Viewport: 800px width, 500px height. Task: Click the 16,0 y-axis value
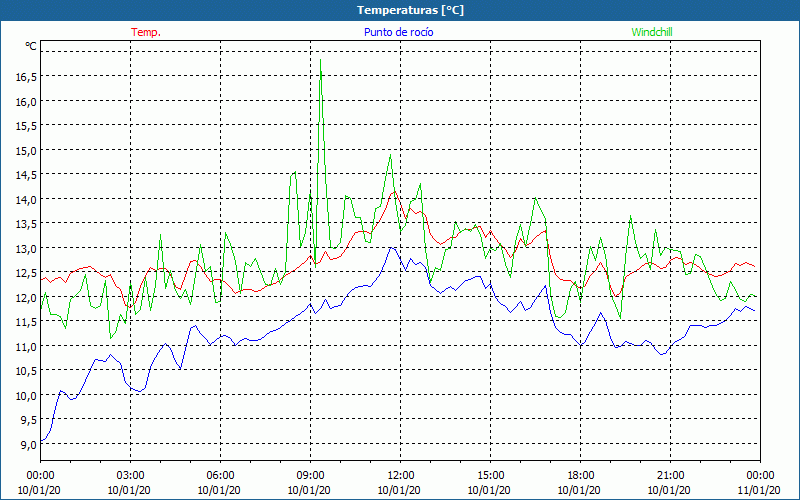tap(27, 101)
